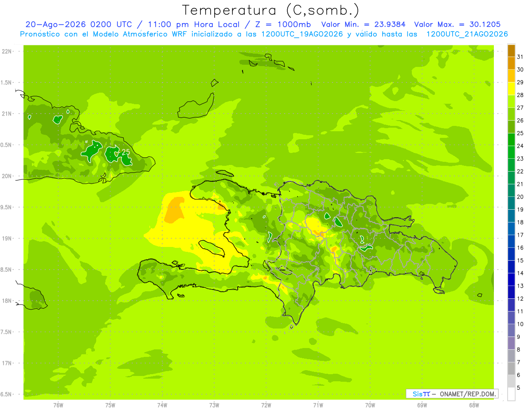532x411 pixels.
Task: Click the "5" color bar label
Action: click(x=519, y=388)
